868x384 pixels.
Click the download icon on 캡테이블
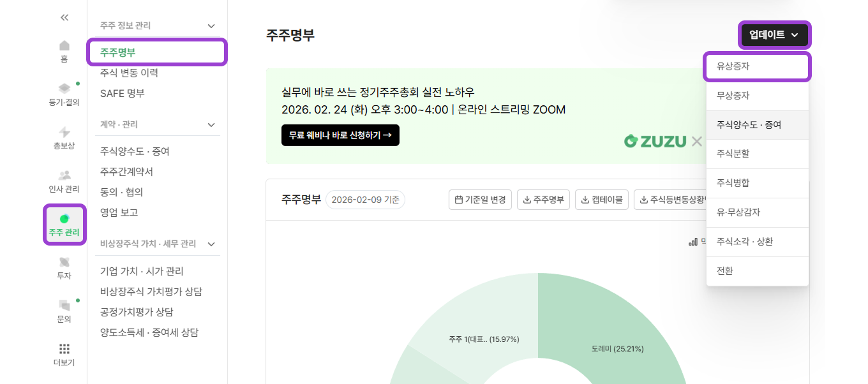584,199
